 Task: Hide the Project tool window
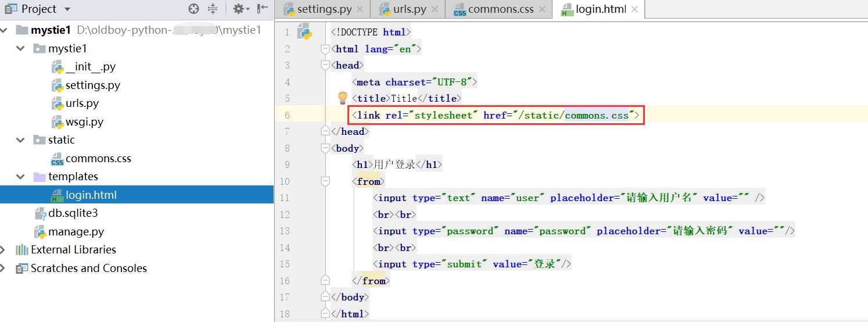click(x=263, y=9)
